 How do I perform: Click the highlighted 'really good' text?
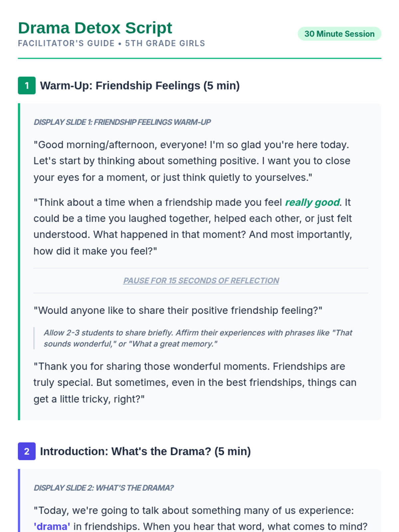tap(312, 202)
